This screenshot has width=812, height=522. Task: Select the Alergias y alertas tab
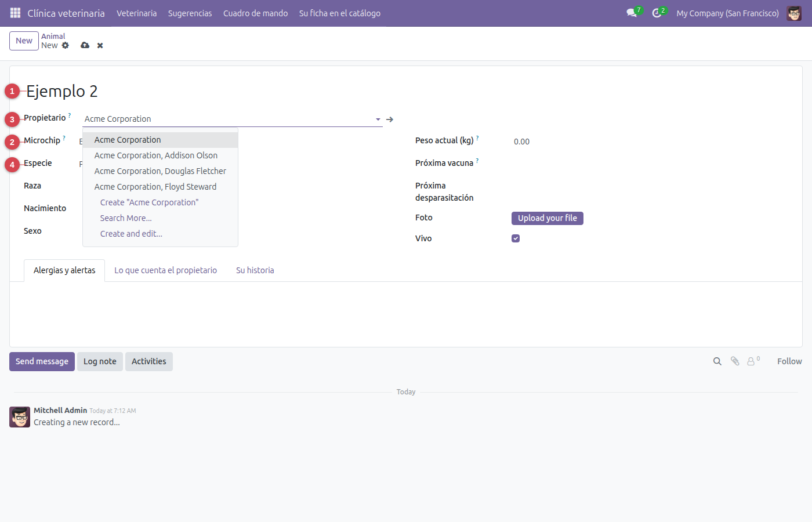(x=64, y=270)
